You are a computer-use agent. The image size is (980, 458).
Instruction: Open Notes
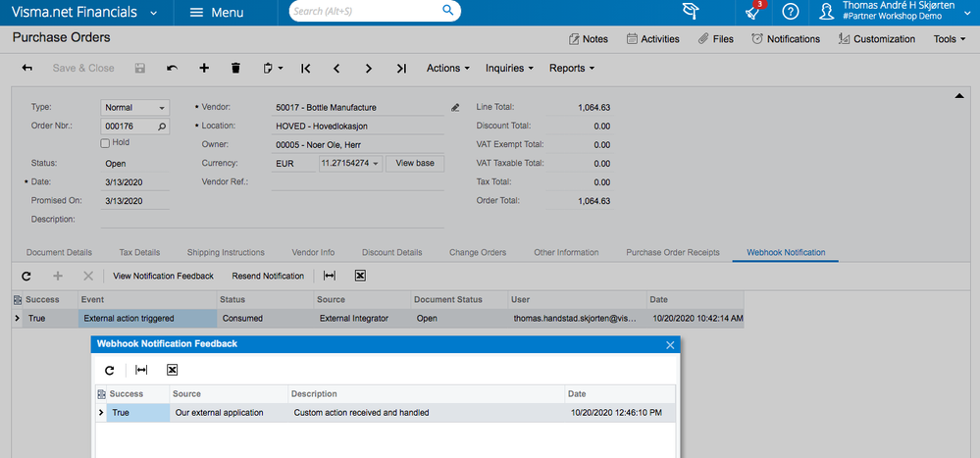(589, 39)
